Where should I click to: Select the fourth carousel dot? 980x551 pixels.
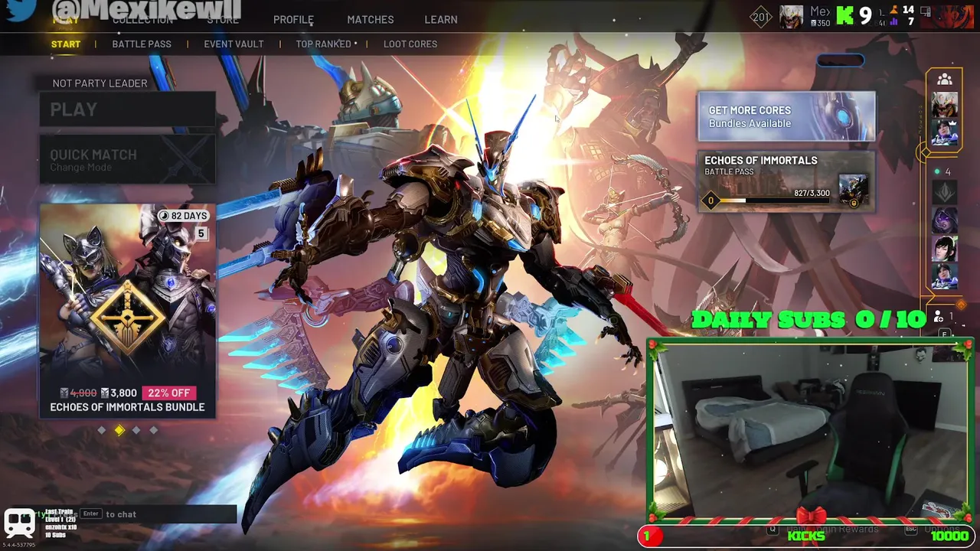pos(154,430)
